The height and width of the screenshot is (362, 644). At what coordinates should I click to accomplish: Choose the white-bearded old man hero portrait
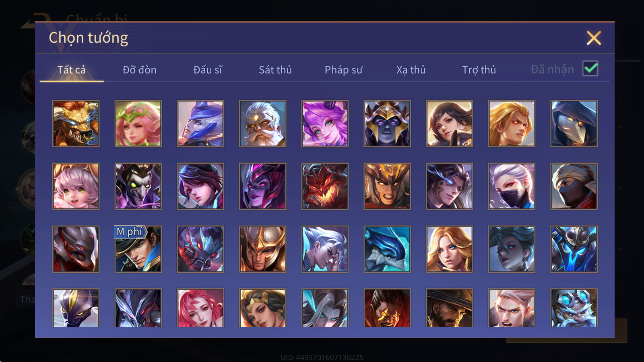(262, 123)
